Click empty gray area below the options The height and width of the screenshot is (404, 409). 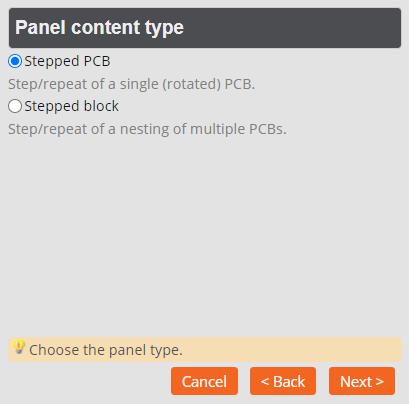pyautogui.click(x=205, y=233)
